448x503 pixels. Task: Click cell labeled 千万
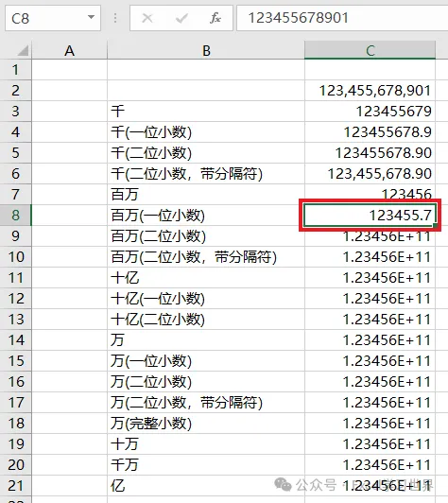(206, 464)
